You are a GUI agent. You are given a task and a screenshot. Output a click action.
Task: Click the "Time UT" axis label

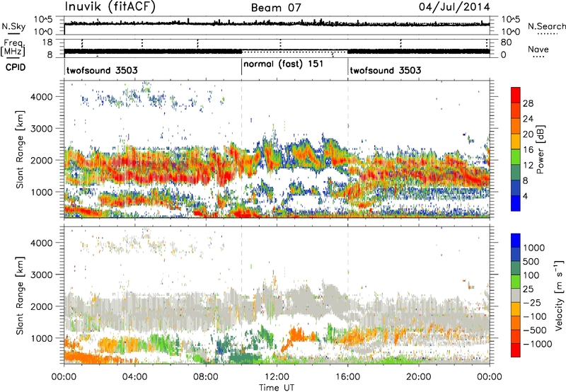277,388
